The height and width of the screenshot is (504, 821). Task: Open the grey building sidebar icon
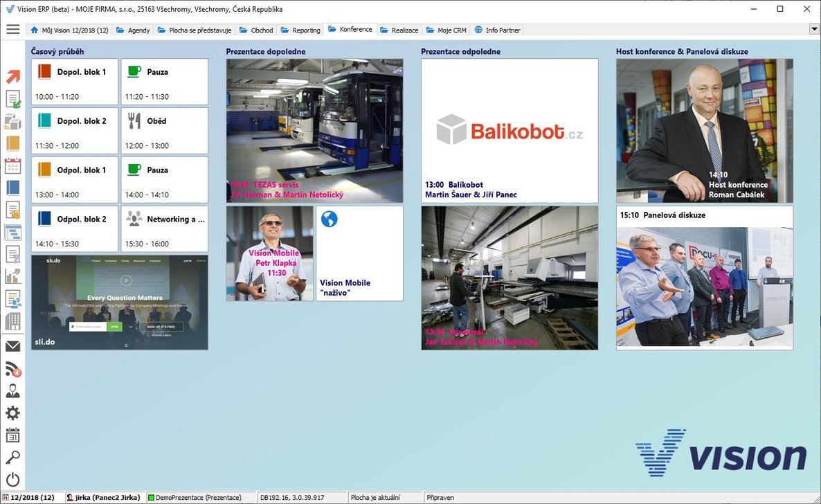coord(12,321)
